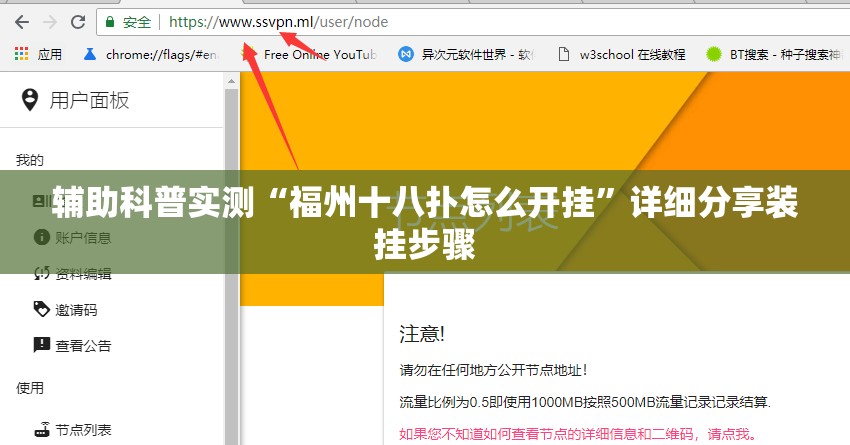Click the 异次元软件世界 blue favicon
Viewport: 850px width, 445px height.
click(x=406, y=54)
